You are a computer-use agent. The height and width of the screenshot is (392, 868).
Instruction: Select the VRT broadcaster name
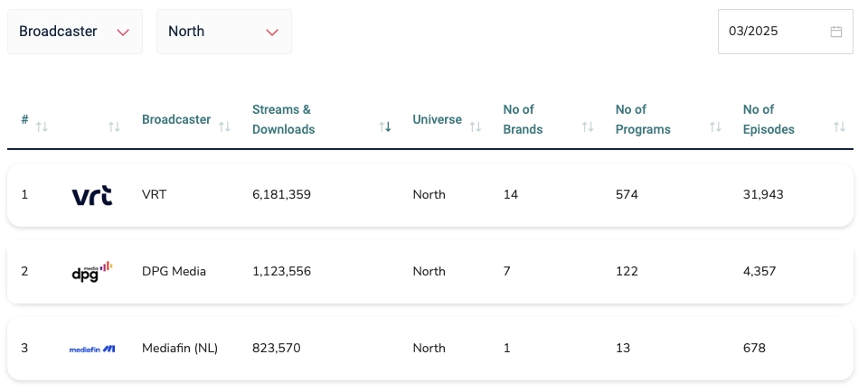click(155, 195)
